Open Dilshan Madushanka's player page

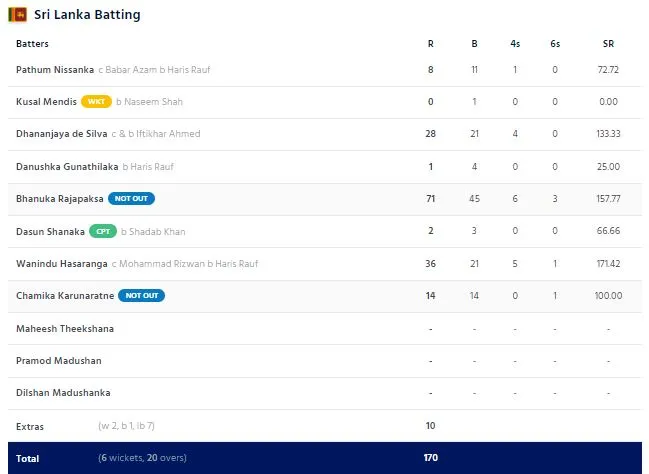(63, 393)
